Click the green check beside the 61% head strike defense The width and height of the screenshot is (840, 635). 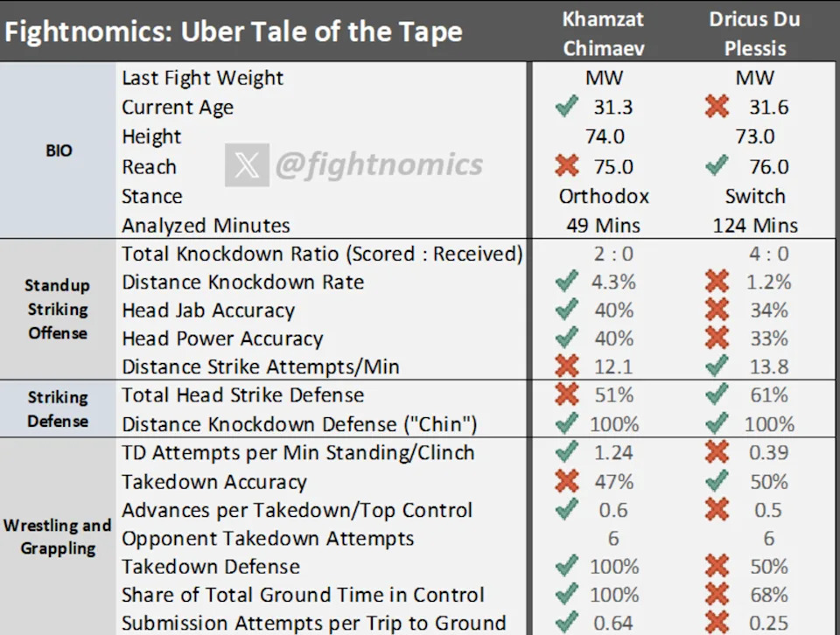point(717,395)
